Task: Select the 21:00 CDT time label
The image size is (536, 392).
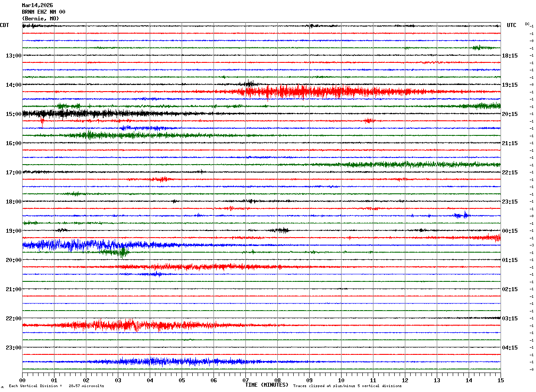Action: (x=13, y=289)
